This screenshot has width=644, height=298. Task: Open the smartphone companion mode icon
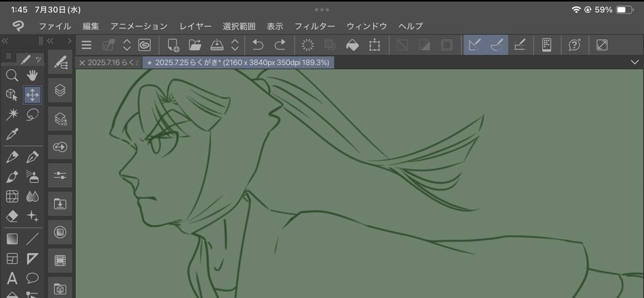[x=546, y=45]
